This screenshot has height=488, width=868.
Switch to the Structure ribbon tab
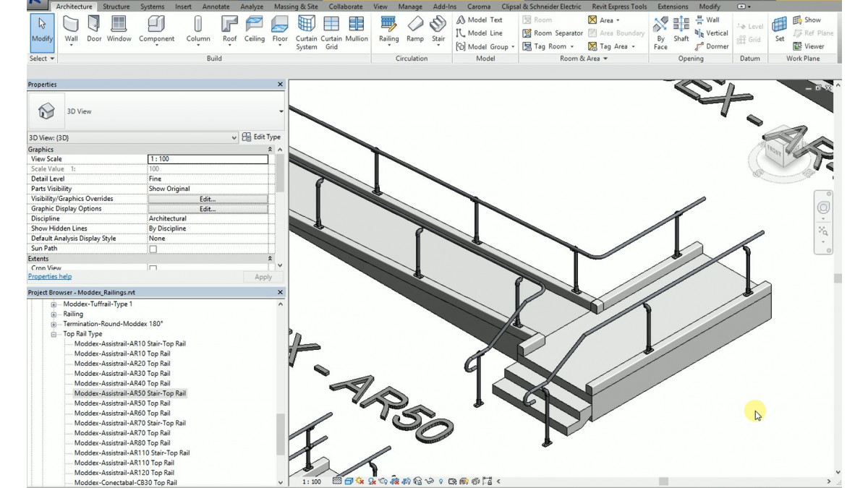click(116, 7)
